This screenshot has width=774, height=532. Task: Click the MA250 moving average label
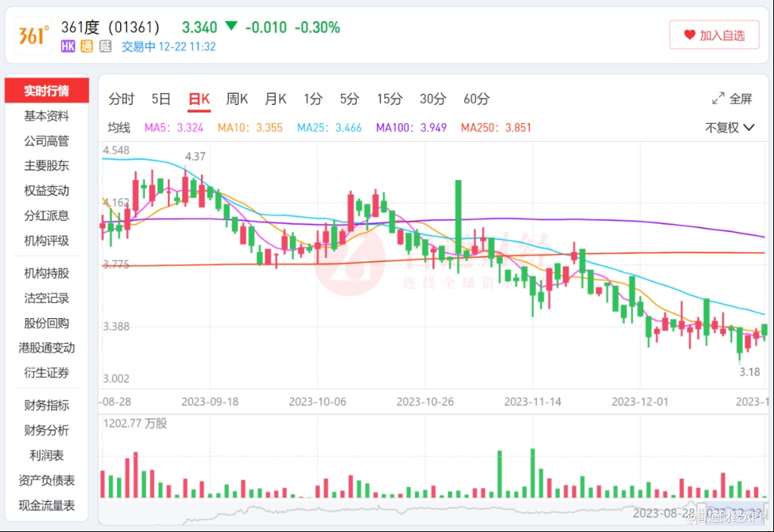coord(495,128)
